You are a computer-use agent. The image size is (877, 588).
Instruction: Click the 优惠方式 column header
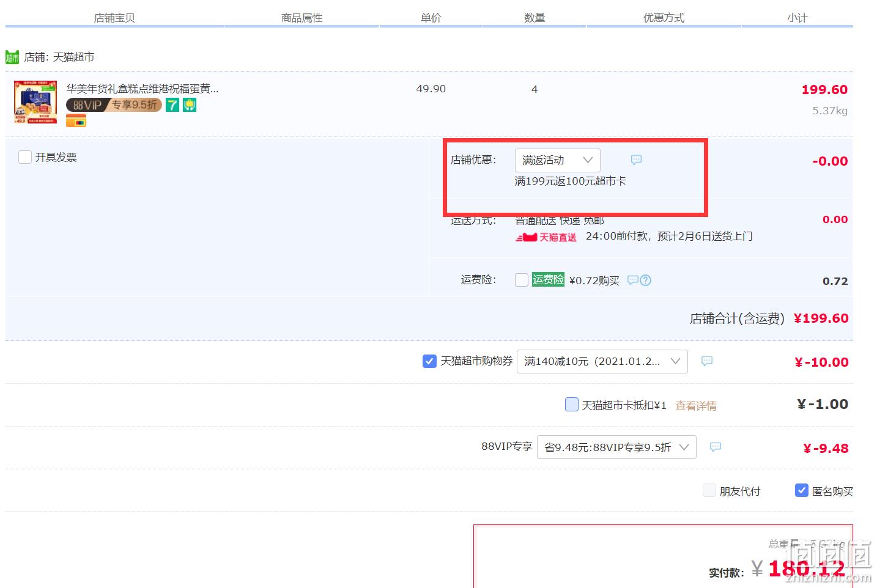click(x=664, y=18)
